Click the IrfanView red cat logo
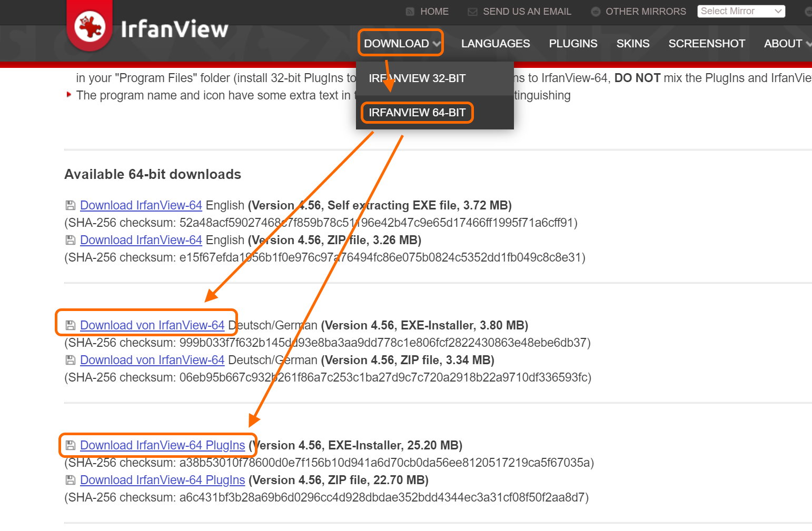The image size is (812, 531). pyautogui.click(x=90, y=27)
